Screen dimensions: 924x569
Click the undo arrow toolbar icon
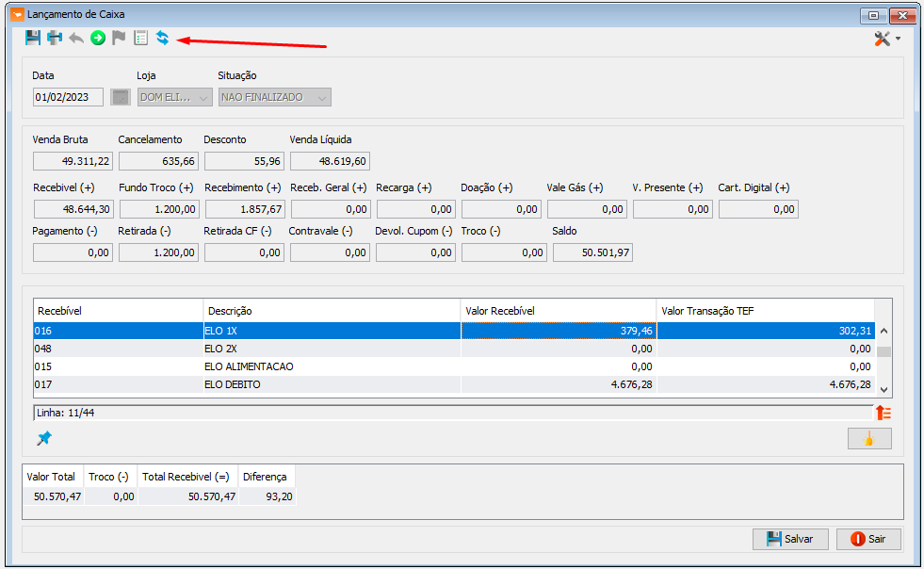point(76,38)
